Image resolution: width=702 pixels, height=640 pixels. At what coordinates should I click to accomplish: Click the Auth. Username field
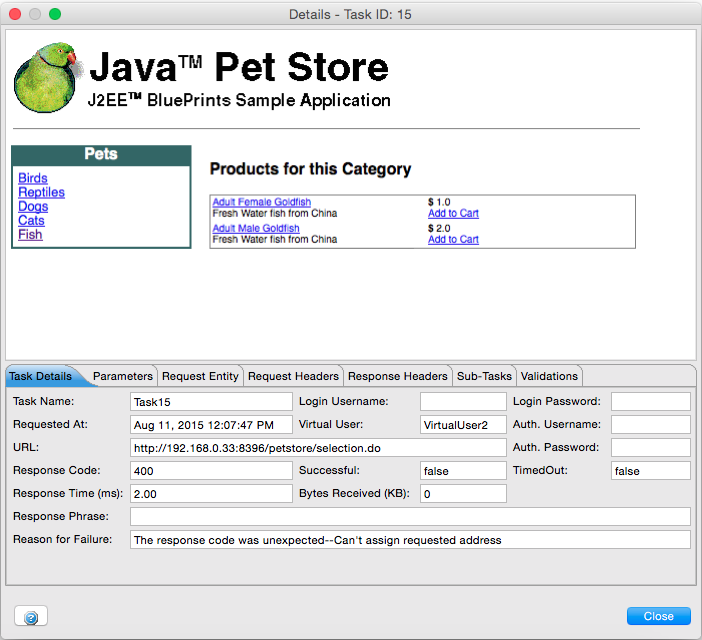click(651, 425)
